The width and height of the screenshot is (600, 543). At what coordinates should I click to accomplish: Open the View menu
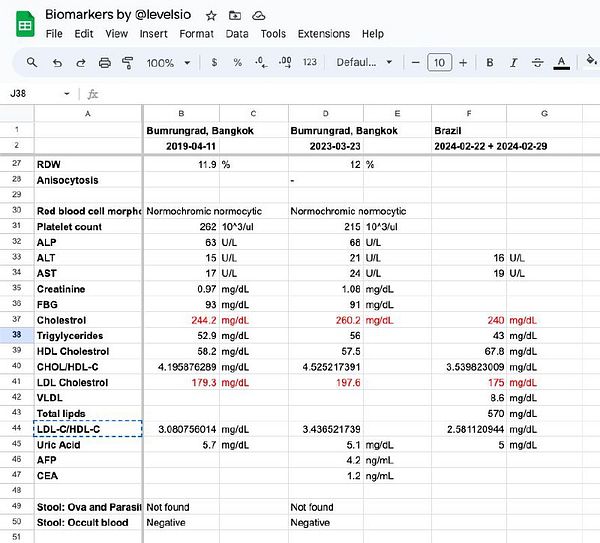116,34
